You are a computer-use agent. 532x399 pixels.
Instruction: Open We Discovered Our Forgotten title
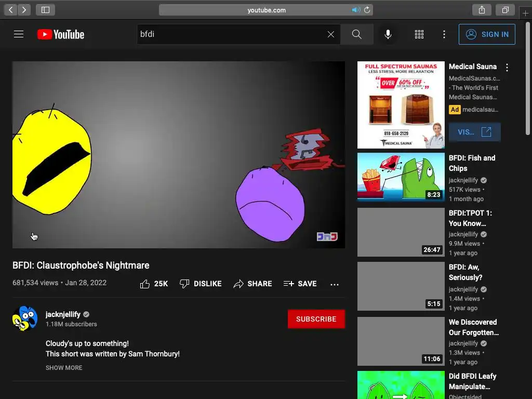(474, 327)
